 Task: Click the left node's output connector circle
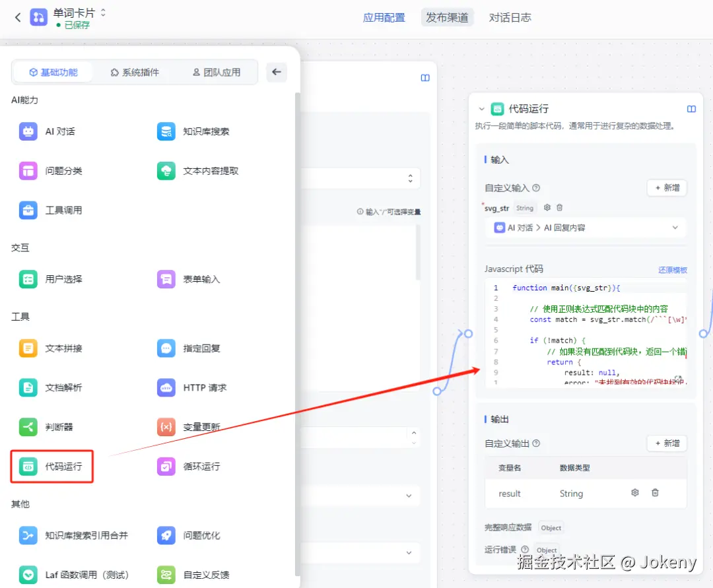click(x=437, y=391)
